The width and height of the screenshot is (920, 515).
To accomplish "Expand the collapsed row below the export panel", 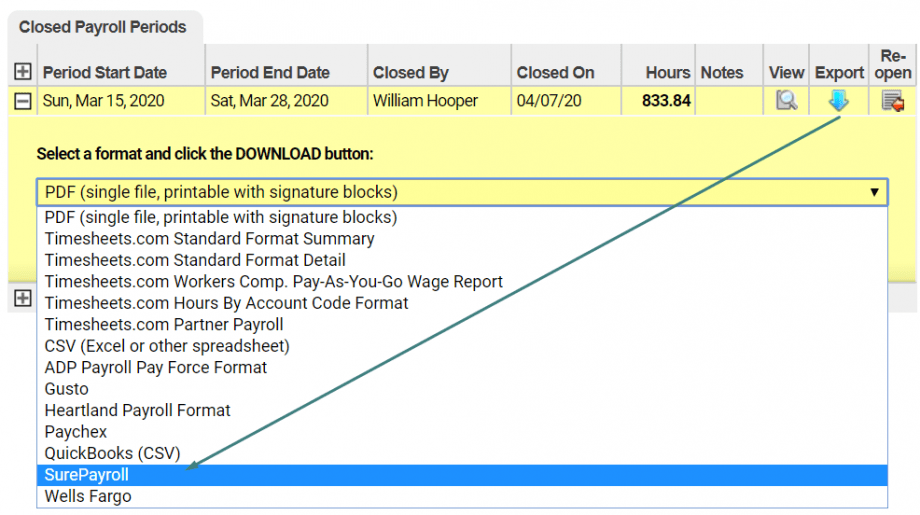I will click(22, 298).
